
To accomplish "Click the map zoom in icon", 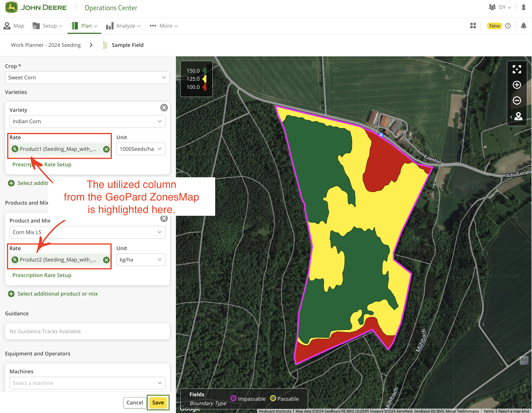I will point(517,85).
